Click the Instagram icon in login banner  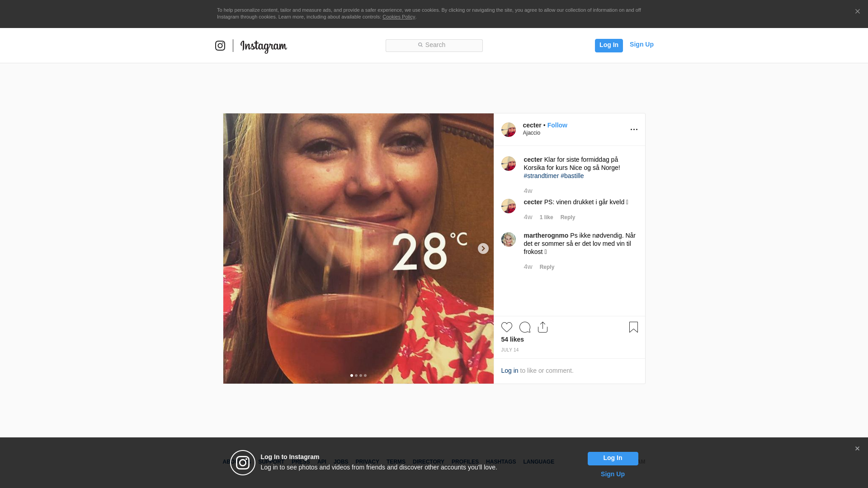[x=243, y=463]
